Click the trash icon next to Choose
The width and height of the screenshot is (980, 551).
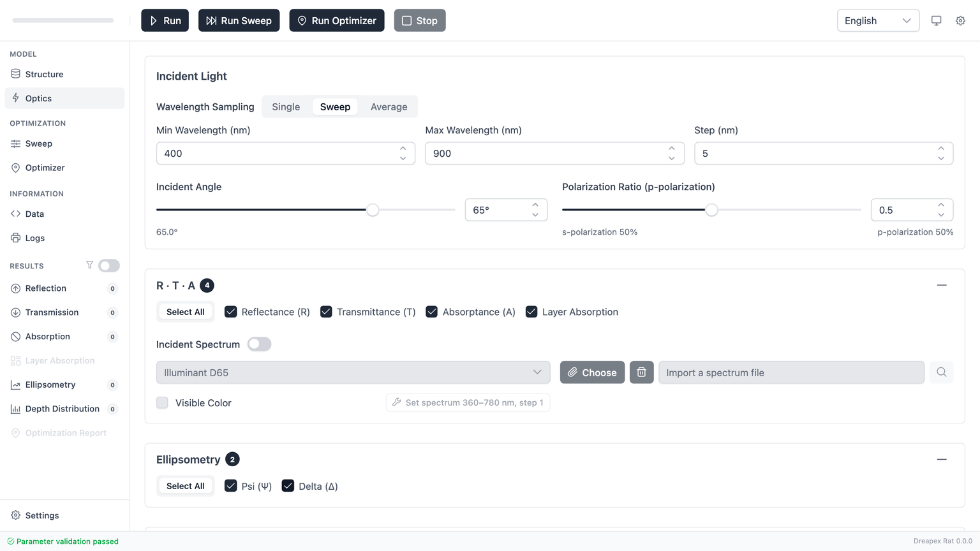[x=641, y=372]
